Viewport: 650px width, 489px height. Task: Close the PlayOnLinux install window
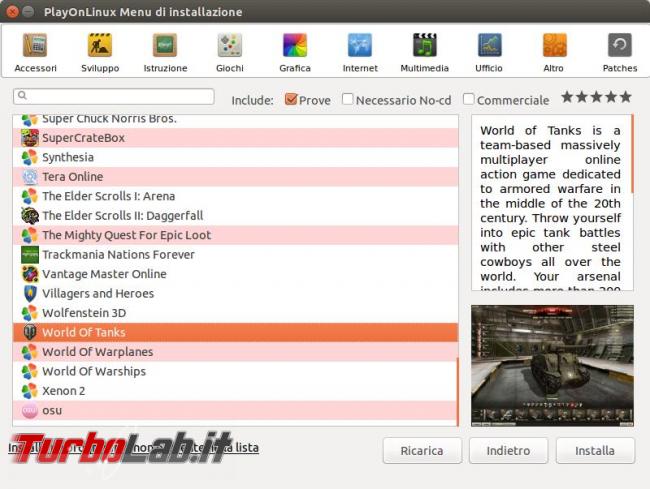12,12
